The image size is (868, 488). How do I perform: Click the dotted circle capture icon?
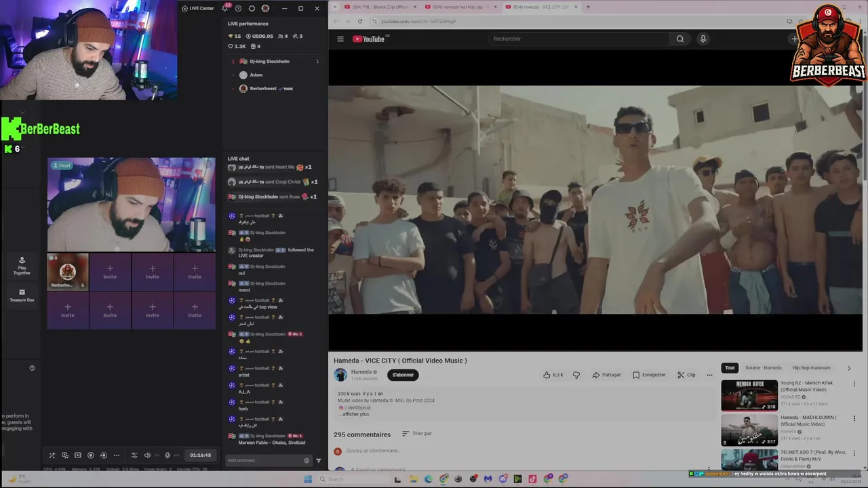tap(103, 455)
